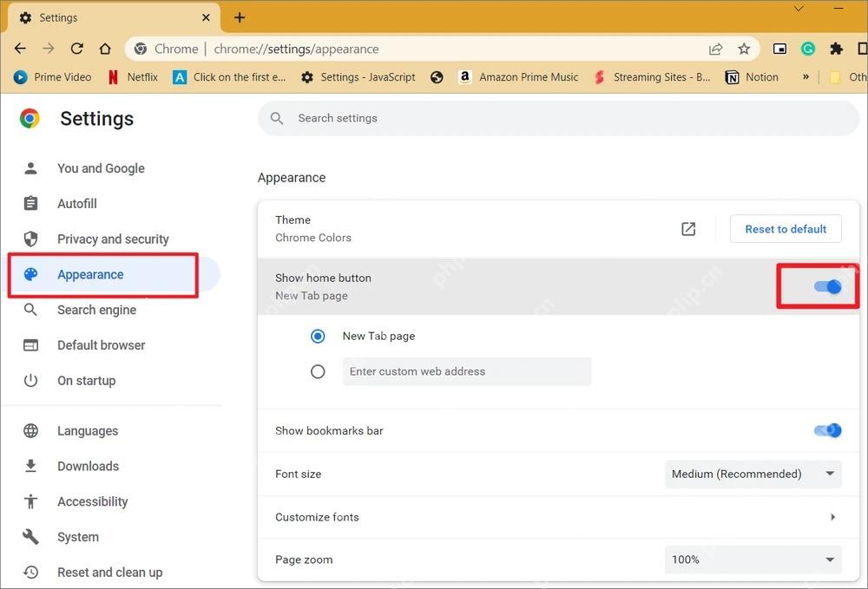The height and width of the screenshot is (589, 868).
Task: Open On startup settings section
Action: point(86,381)
